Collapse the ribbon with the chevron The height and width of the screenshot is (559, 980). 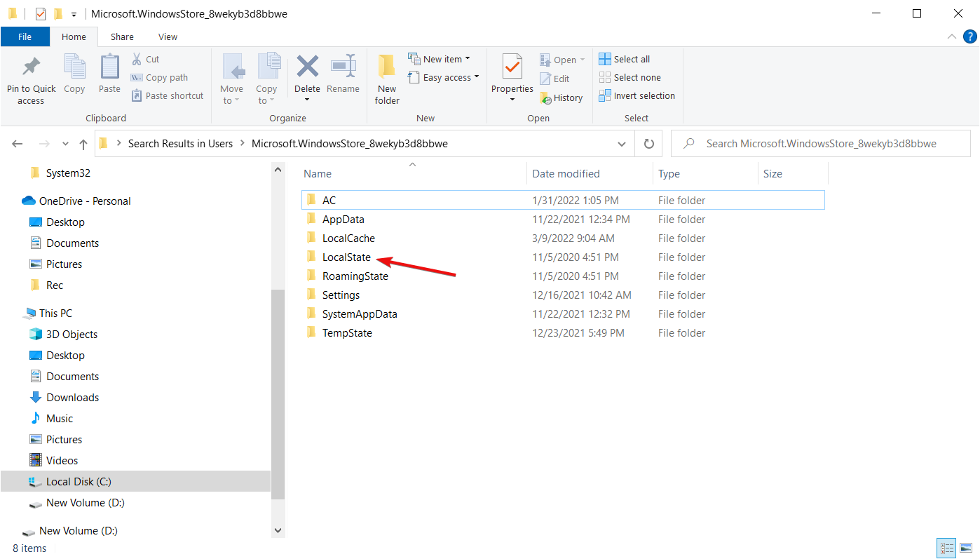[951, 36]
